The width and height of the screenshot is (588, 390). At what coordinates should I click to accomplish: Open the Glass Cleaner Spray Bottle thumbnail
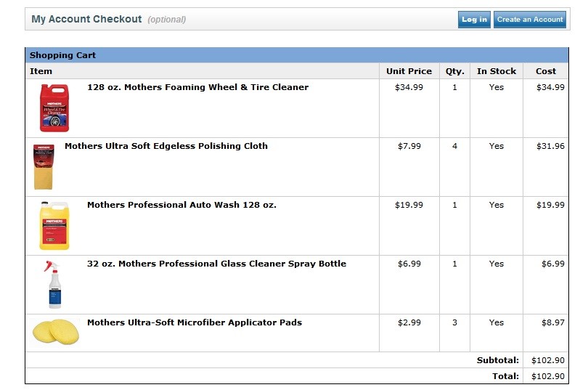pos(54,285)
